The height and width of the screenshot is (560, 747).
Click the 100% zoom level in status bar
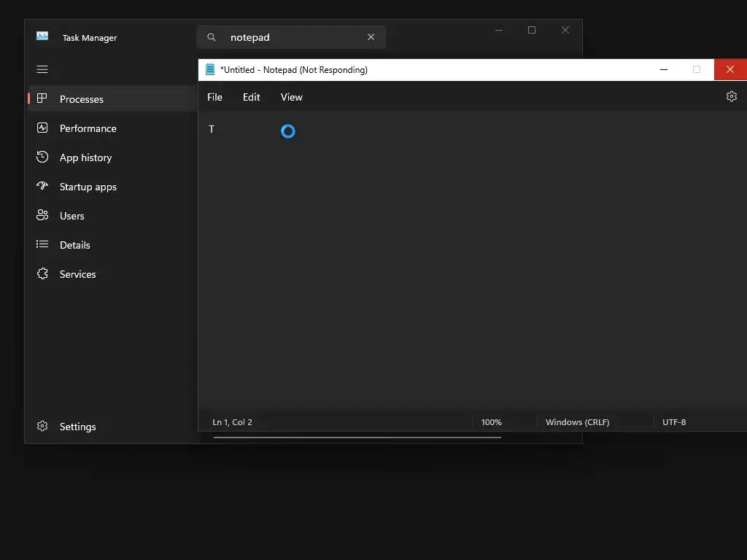491,422
